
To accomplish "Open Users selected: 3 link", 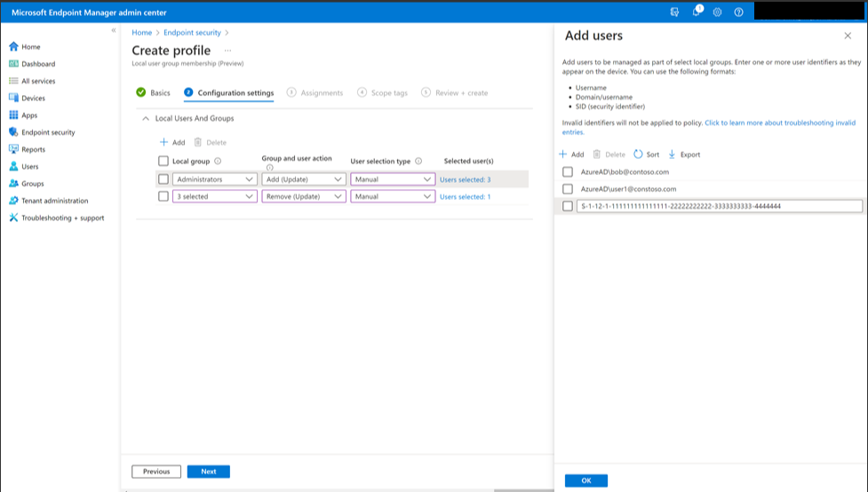I will 465,179.
